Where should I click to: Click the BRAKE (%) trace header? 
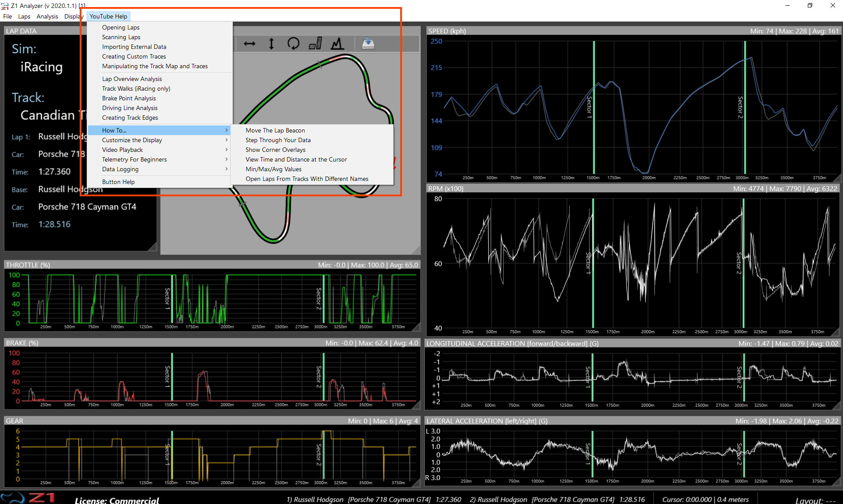click(22, 343)
